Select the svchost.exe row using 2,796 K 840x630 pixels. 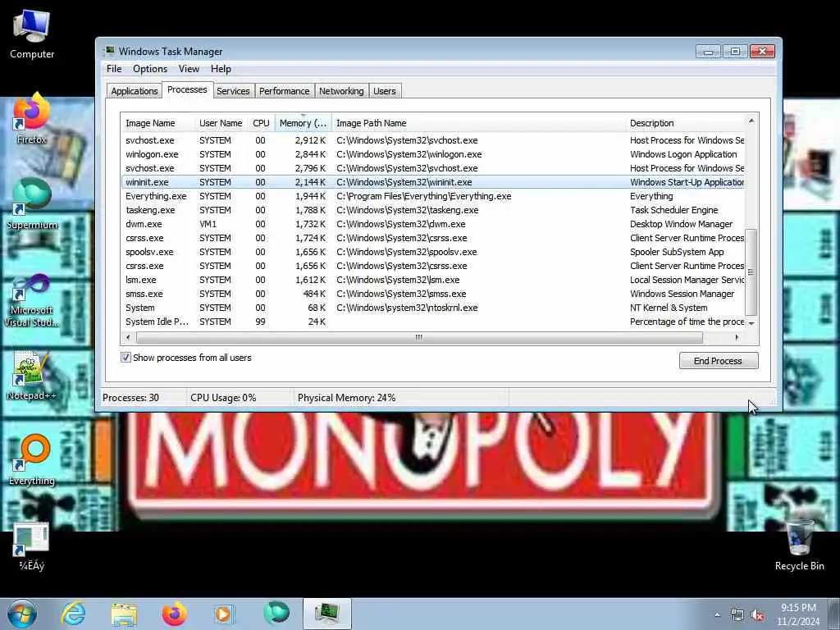pos(433,168)
